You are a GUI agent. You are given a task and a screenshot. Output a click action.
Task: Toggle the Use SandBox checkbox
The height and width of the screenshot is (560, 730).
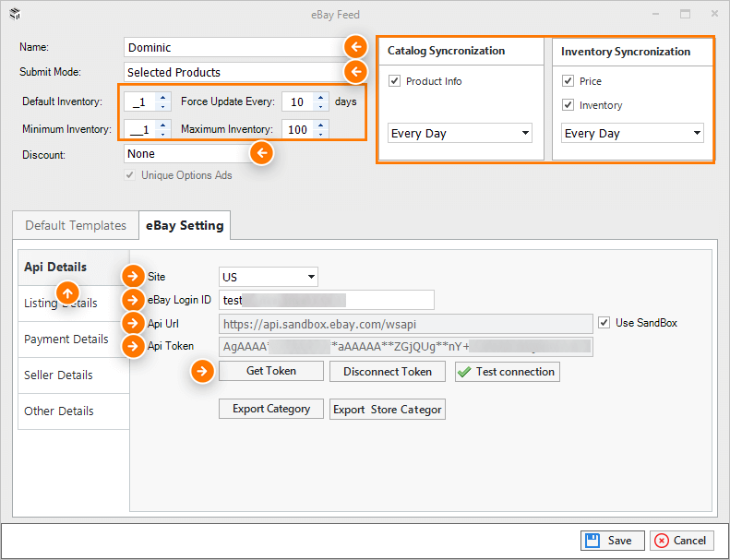pos(604,323)
